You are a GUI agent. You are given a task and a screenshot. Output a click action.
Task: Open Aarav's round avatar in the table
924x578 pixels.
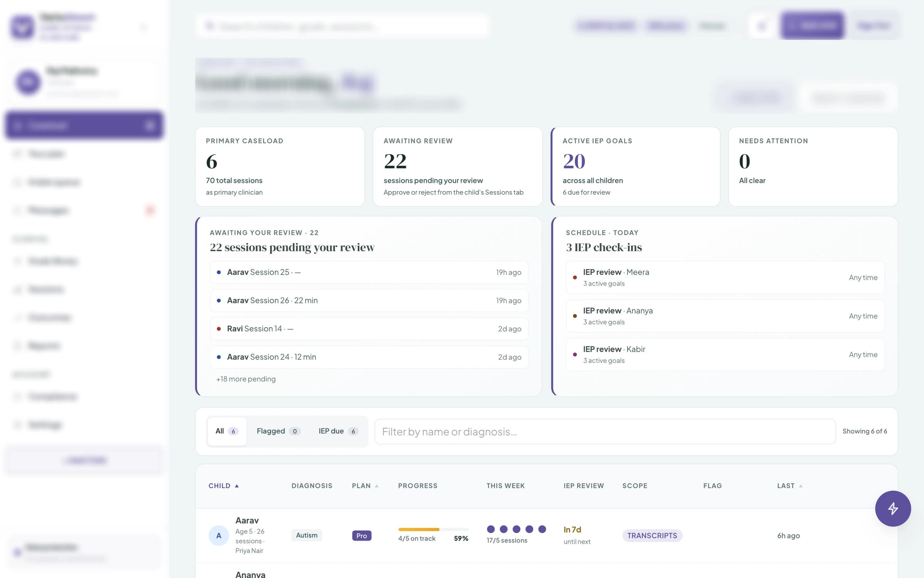[x=219, y=535]
